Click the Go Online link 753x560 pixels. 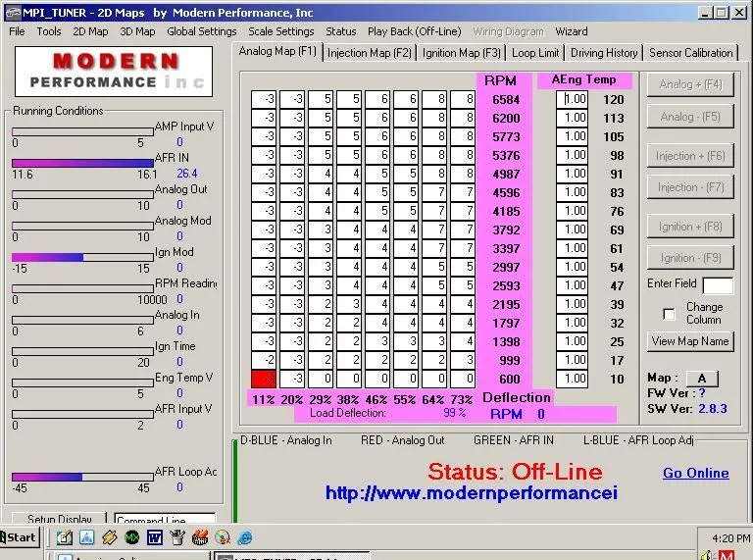point(695,473)
